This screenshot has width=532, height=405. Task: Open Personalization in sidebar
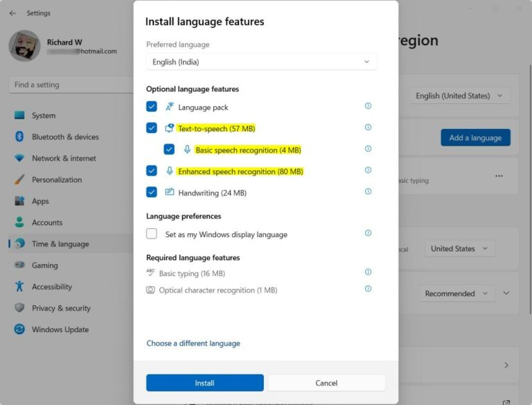click(71, 180)
